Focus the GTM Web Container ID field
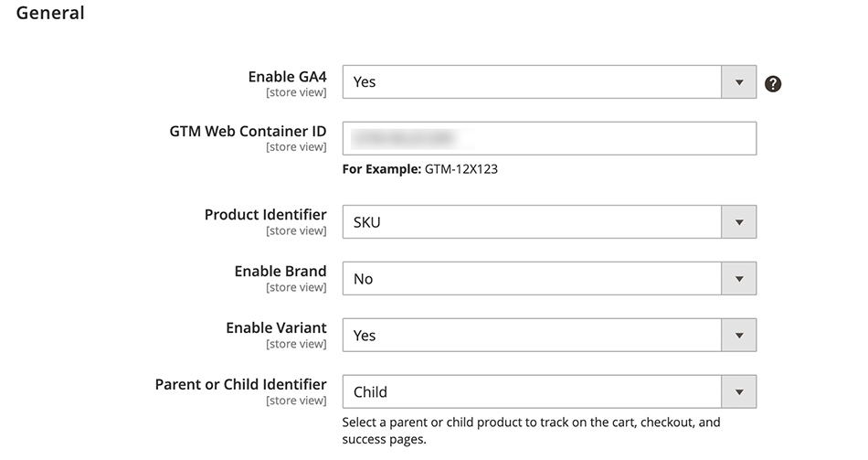This screenshot has height=460, width=868. 549,139
